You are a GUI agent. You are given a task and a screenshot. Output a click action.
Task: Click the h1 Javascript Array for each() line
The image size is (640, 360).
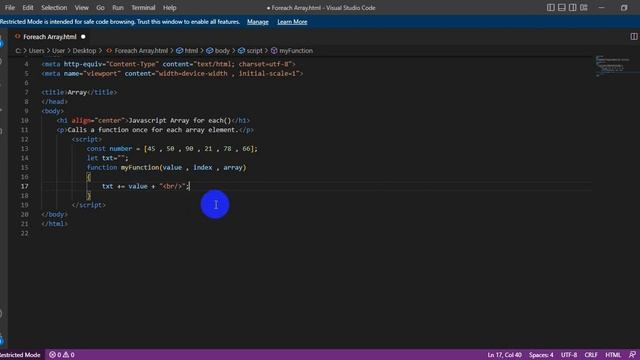pyautogui.click(x=153, y=121)
